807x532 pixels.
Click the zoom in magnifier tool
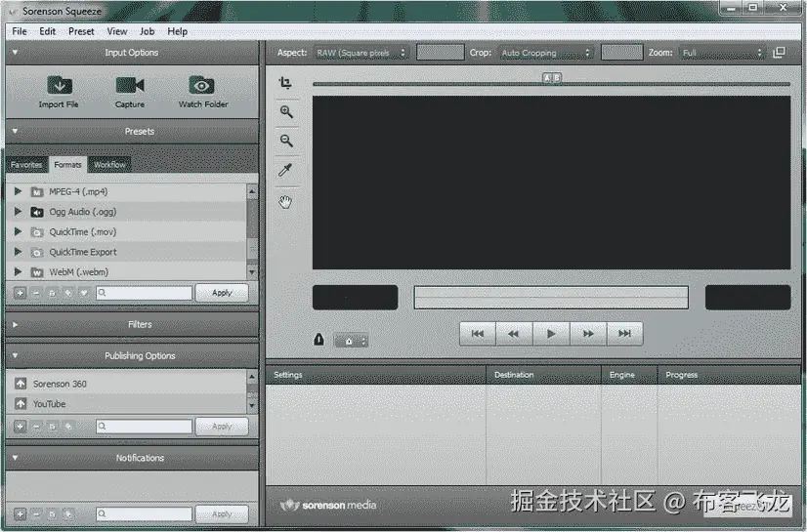click(x=286, y=112)
